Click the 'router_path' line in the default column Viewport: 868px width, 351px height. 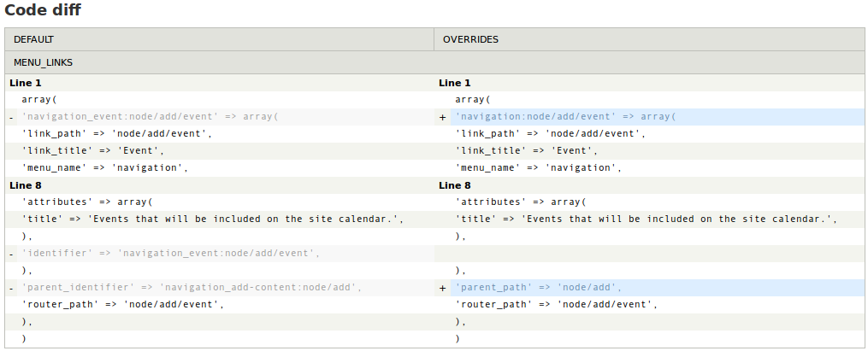(x=122, y=305)
